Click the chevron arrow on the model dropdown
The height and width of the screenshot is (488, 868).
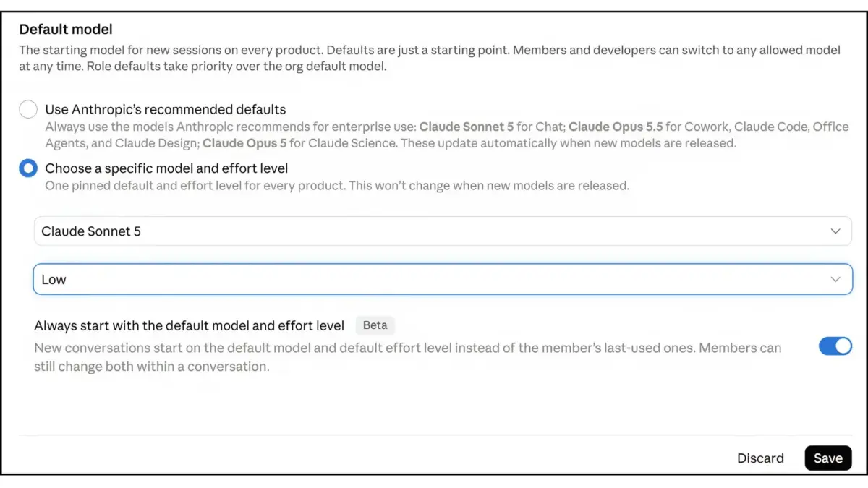coord(835,231)
